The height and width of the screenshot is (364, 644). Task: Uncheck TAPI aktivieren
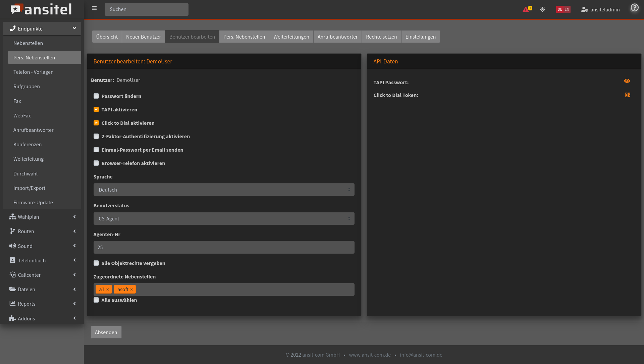coord(96,109)
